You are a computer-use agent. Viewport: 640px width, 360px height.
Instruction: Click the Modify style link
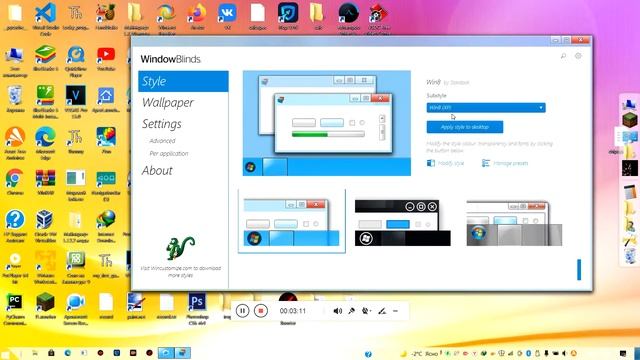tap(445, 163)
